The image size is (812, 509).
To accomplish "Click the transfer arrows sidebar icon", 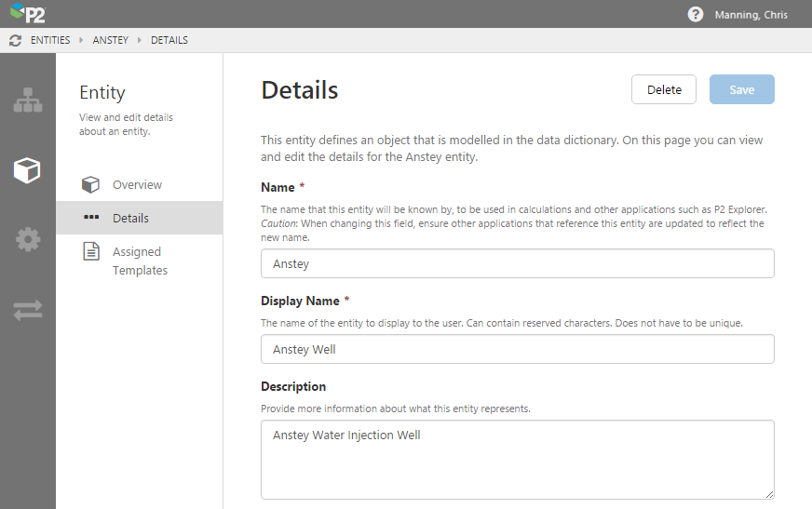I will 27,310.
